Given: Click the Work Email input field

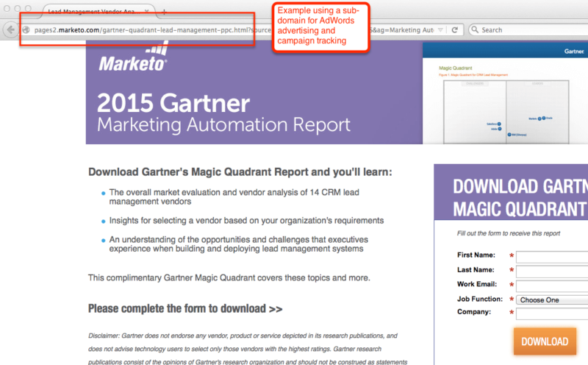Looking at the screenshot, I should click(552, 286).
